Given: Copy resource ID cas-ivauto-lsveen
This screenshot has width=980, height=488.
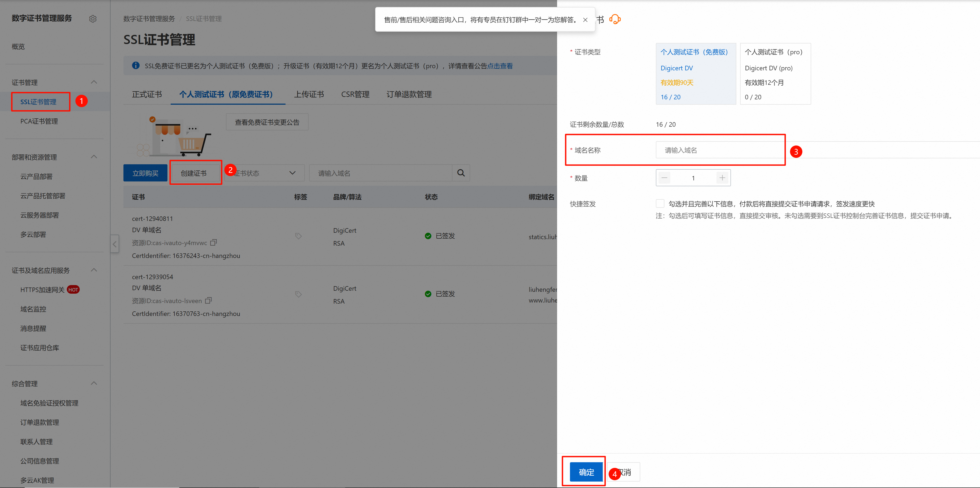Looking at the screenshot, I should (208, 300).
